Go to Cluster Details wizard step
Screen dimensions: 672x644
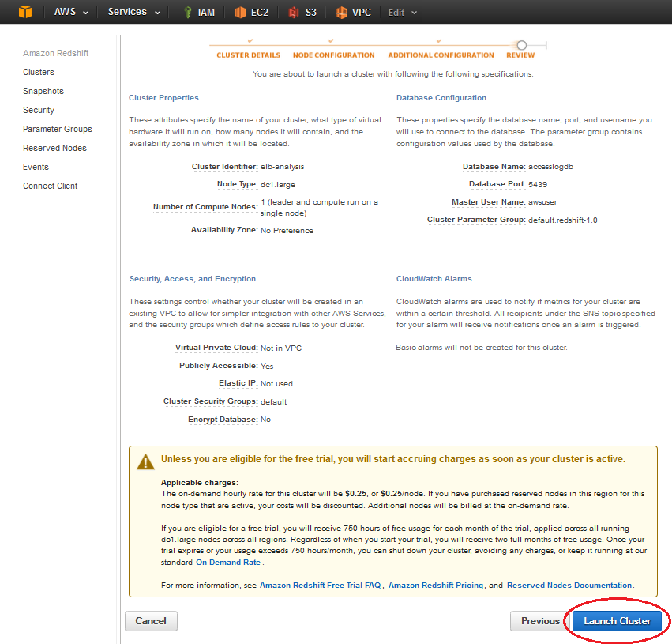(248, 55)
